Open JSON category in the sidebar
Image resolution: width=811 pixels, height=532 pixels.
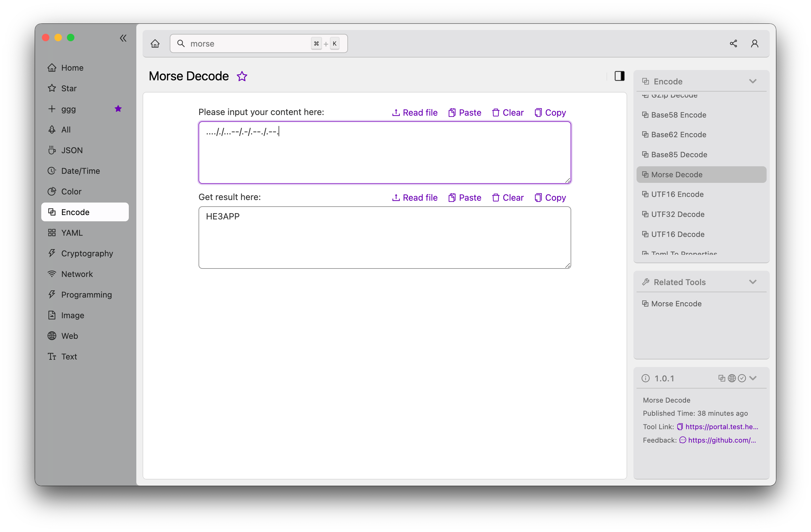(x=85, y=150)
